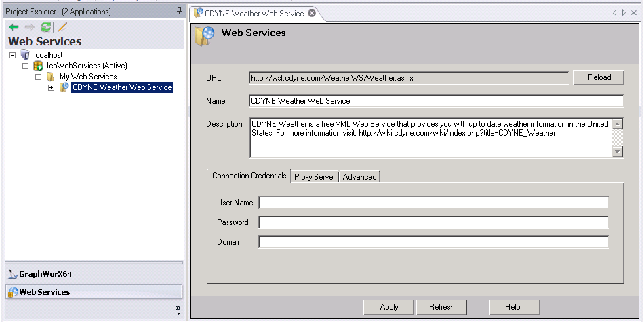Screen dimensions: 644x322
Task: Click into the User Name field
Action: 433,203
